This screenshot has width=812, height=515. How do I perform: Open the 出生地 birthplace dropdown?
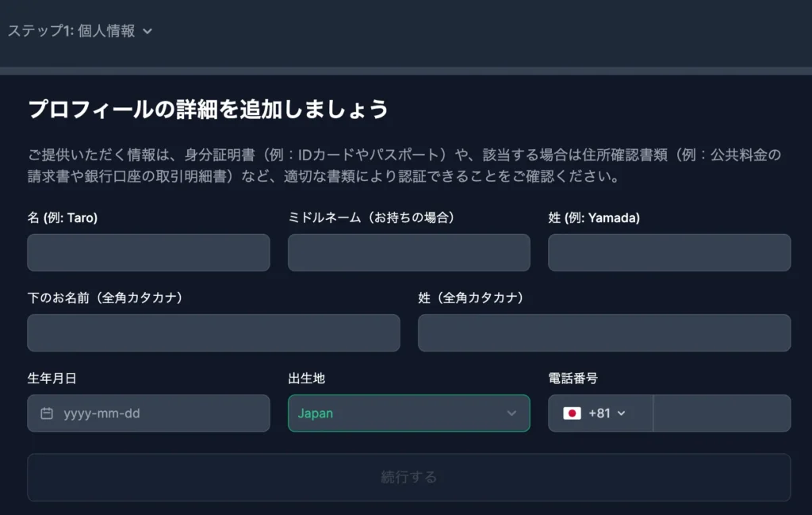tap(408, 413)
